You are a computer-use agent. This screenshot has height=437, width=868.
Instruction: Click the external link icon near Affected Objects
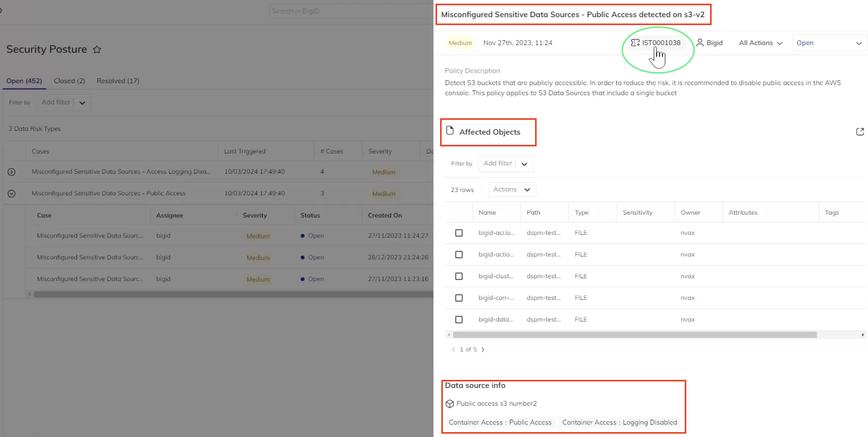coord(860,131)
